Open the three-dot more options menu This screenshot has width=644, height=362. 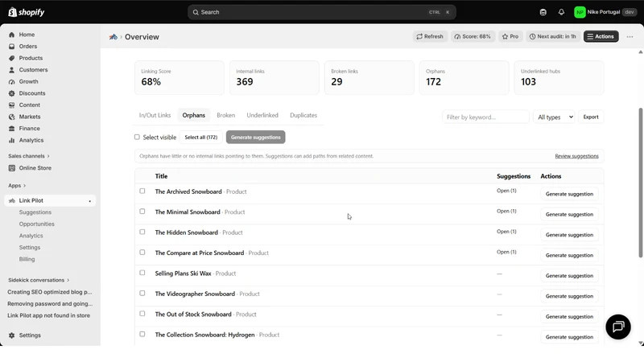click(x=630, y=36)
